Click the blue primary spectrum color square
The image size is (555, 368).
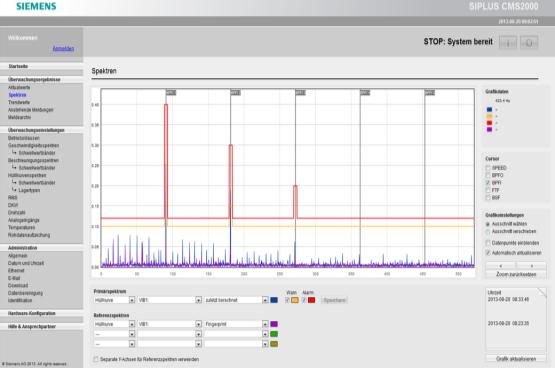click(274, 300)
